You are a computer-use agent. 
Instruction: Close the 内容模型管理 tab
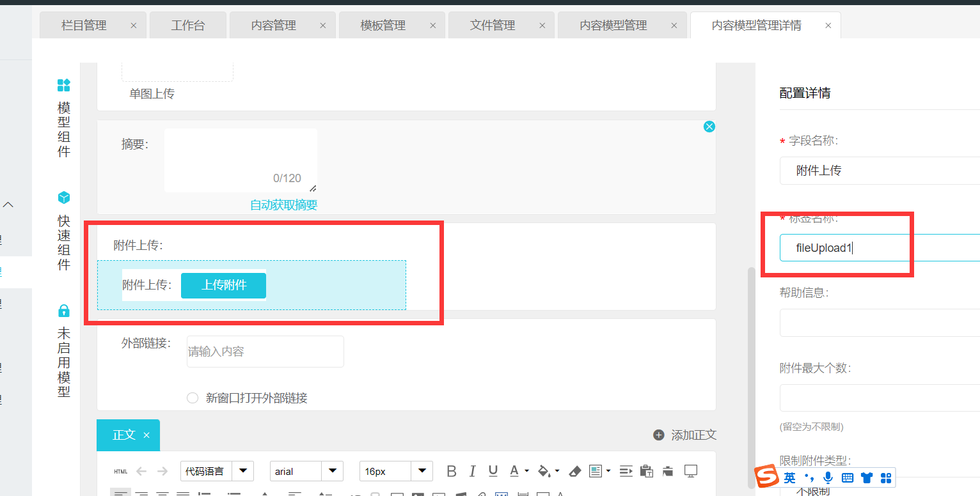pos(674,26)
